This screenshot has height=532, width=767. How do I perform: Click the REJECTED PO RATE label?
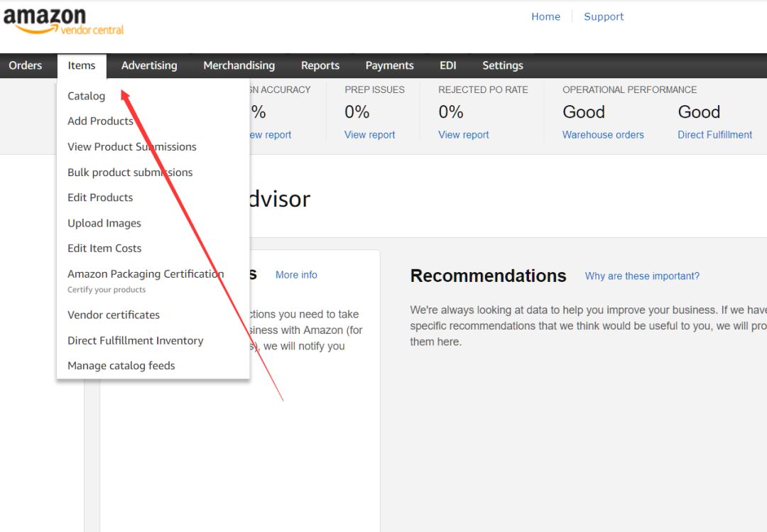pyautogui.click(x=484, y=89)
